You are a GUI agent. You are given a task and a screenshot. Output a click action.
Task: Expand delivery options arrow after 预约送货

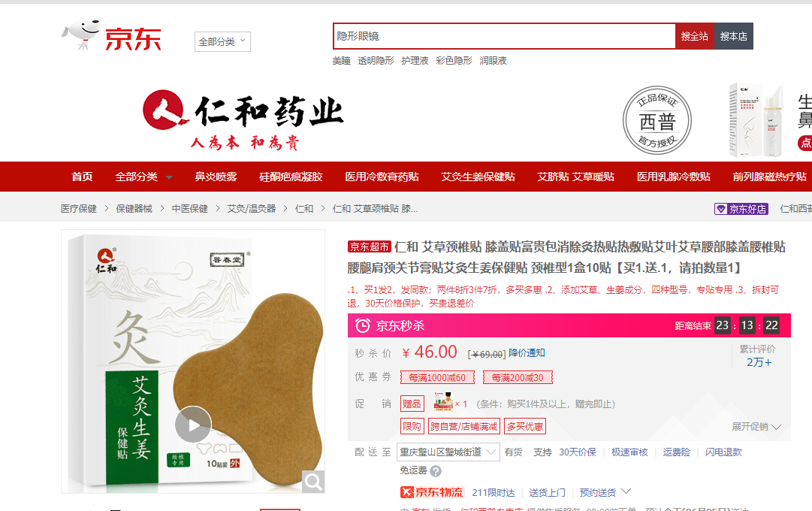pyautogui.click(x=626, y=491)
